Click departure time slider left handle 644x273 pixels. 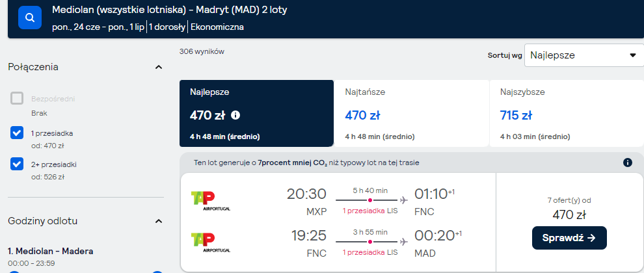pyautogui.click(x=14, y=272)
